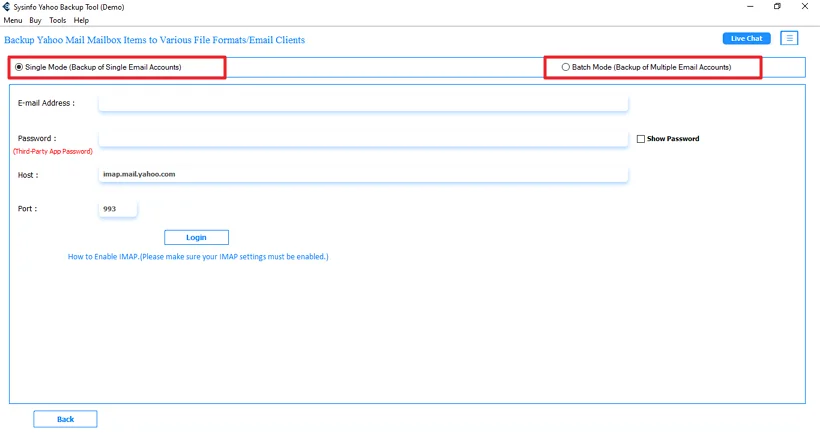
Task: Focus the E-mail Address input field
Action: tap(363, 104)
